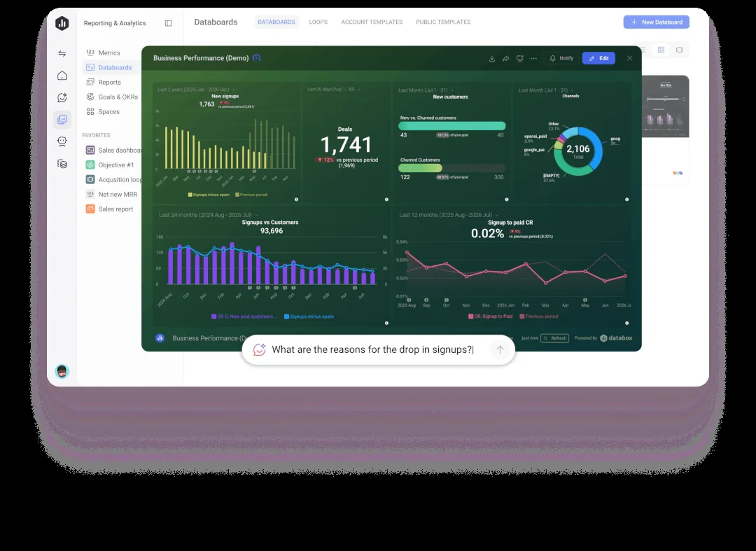Image resolution: width=756 pixels, height=551 pixels.
Task: Click the Edit button
Action: tap(598, 58)
